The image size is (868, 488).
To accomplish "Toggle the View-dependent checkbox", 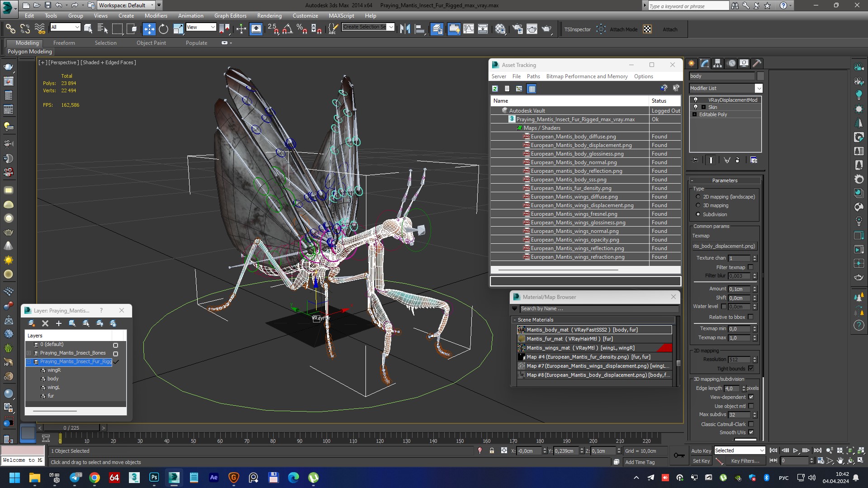I will pyautogui.click(x=751, y=397).
